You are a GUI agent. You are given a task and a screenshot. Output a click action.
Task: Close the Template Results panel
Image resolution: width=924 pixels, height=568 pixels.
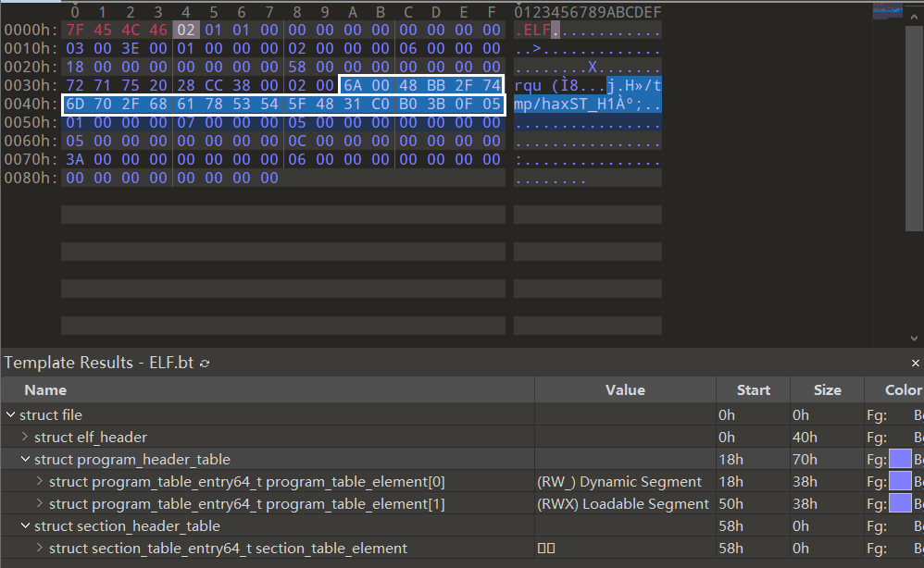915,364
